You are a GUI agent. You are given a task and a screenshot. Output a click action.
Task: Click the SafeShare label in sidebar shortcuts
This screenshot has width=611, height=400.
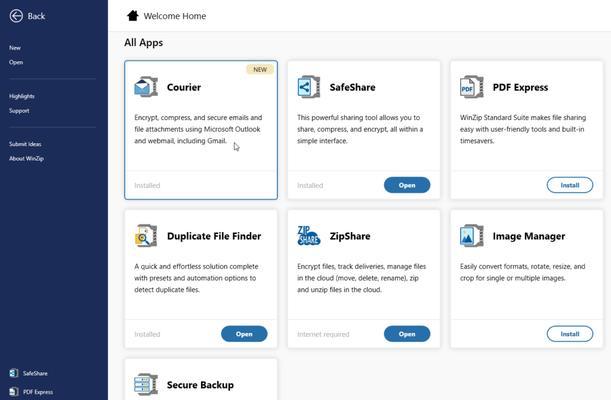[x=35, y=374]
